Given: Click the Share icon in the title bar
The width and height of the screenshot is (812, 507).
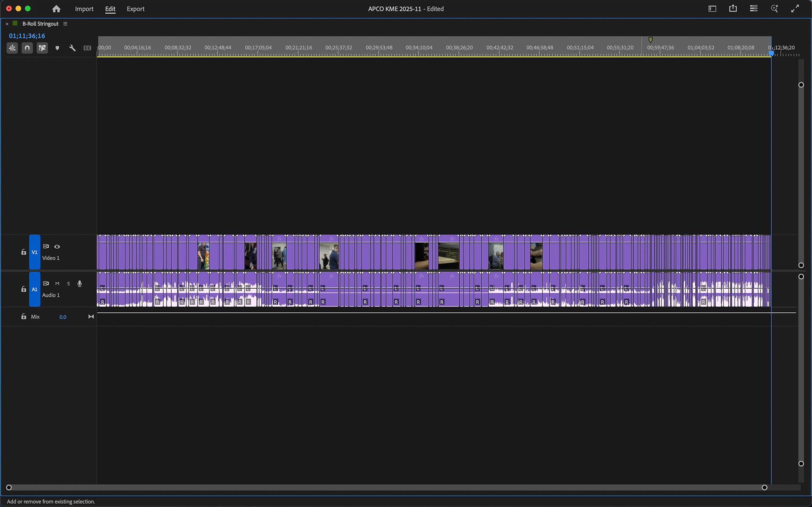Looking at the screenshot, I should pyautogui.click(x=733, y=8).
